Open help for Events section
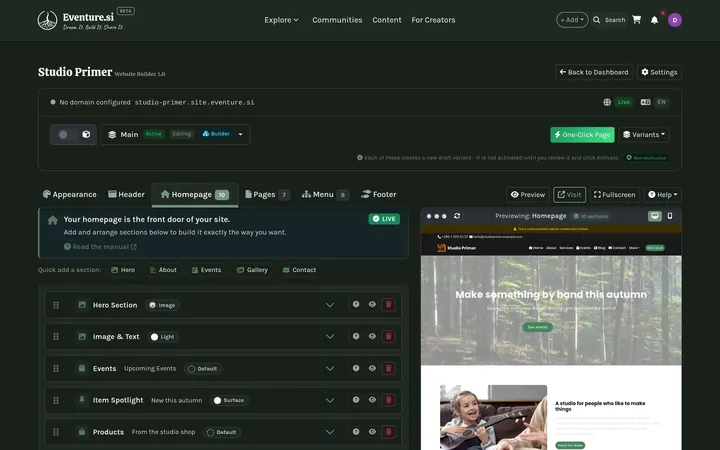The image size is (720, 450). 356,368
